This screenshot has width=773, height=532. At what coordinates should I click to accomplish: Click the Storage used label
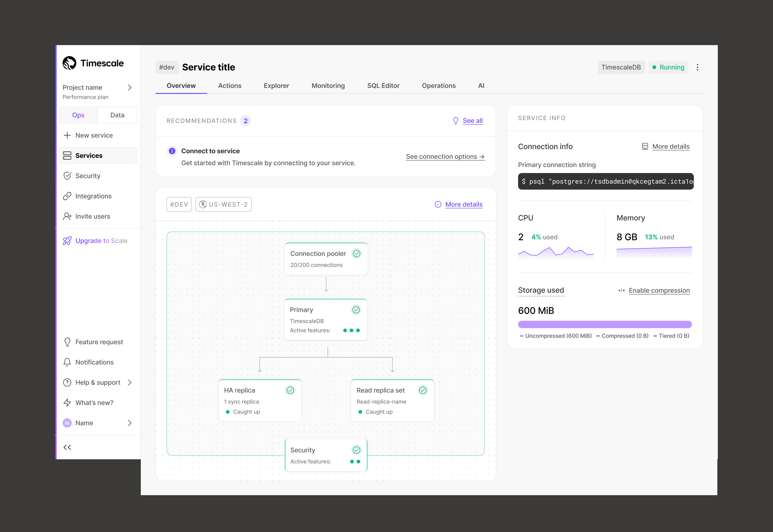(541, 290)
